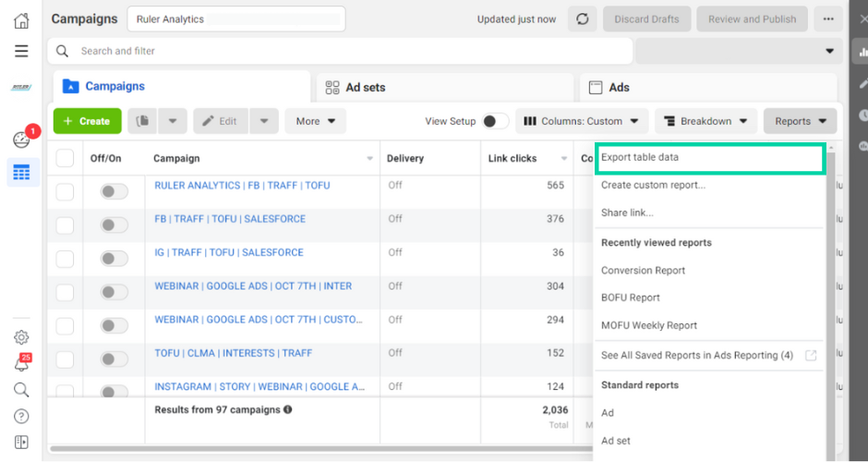Open the help question mark icon
This screenshot has height=462, width=868.
pos(21,417)
